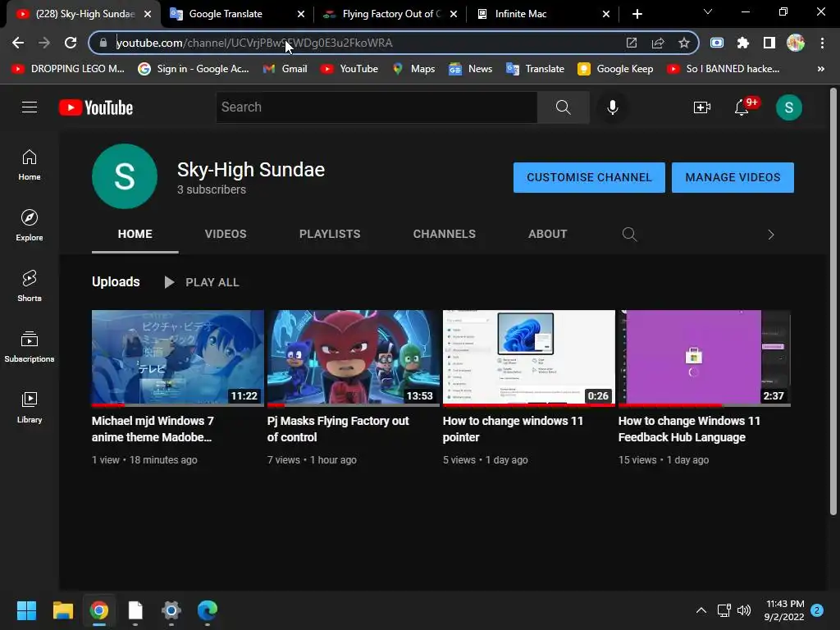
Task: Click PLAY ALL uploads
Action: pos(202,282)
